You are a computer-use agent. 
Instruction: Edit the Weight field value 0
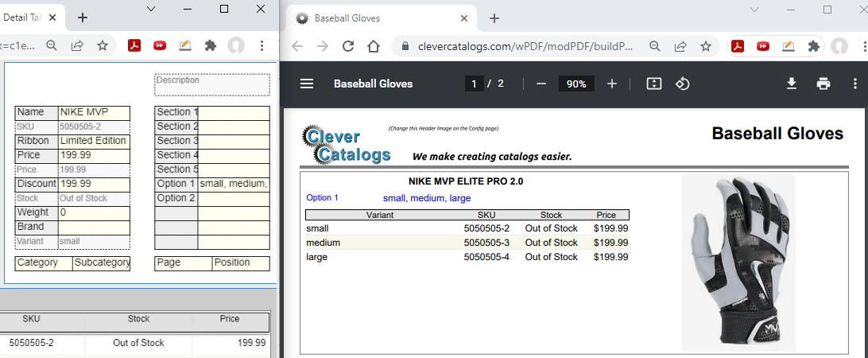coord(94,213)
